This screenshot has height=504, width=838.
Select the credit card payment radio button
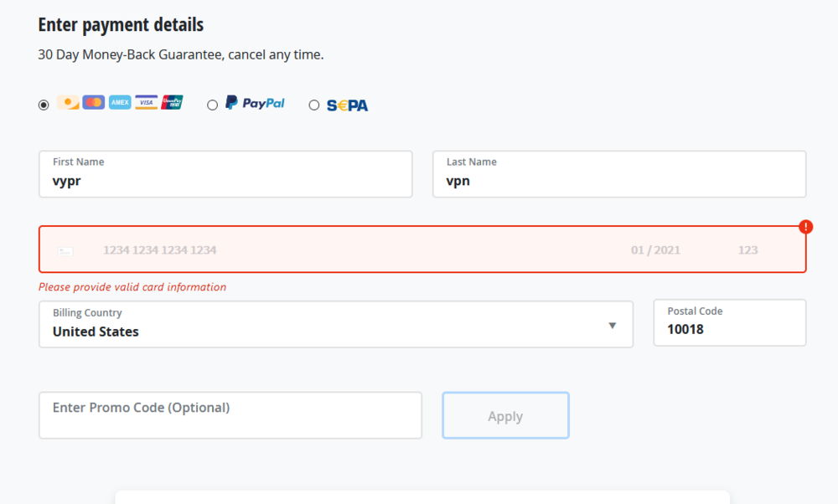pos(44,105)
